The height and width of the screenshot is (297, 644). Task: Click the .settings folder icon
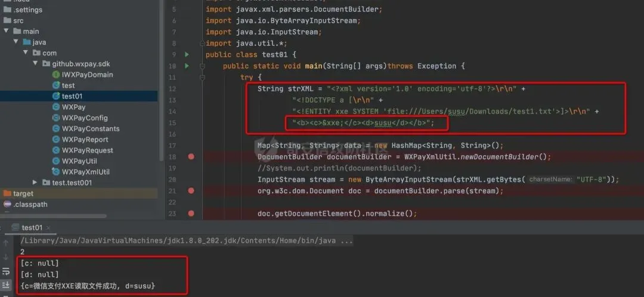7,10
